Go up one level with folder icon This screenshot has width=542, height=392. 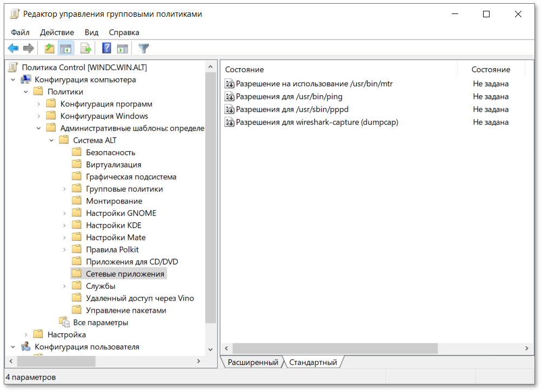pyautogui.click(x=50, y=49)
